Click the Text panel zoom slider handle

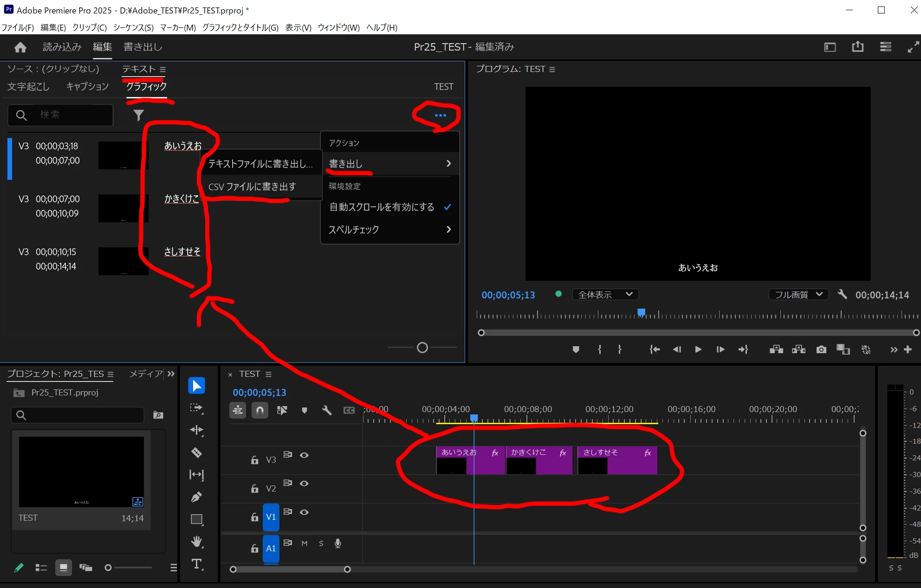[422, 348]
